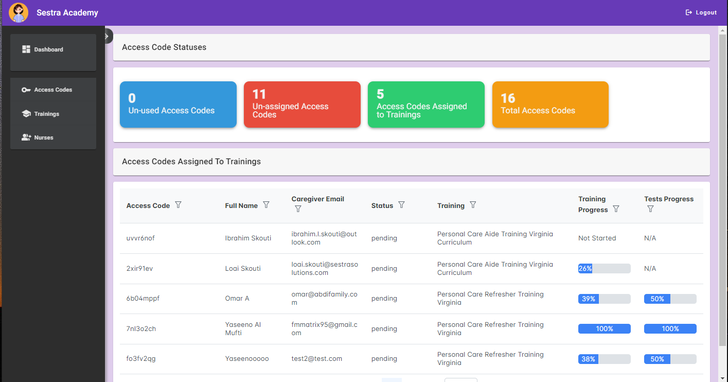Click access code fo3fv2qg
This screenshot has width=728, height=382.
(141, 359)
